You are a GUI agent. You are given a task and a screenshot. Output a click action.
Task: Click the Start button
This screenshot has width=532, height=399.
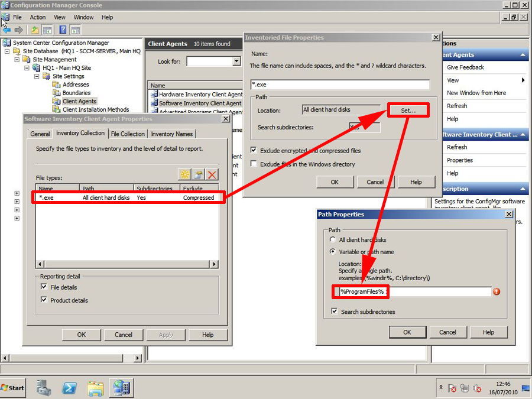(x=12, y=388)
